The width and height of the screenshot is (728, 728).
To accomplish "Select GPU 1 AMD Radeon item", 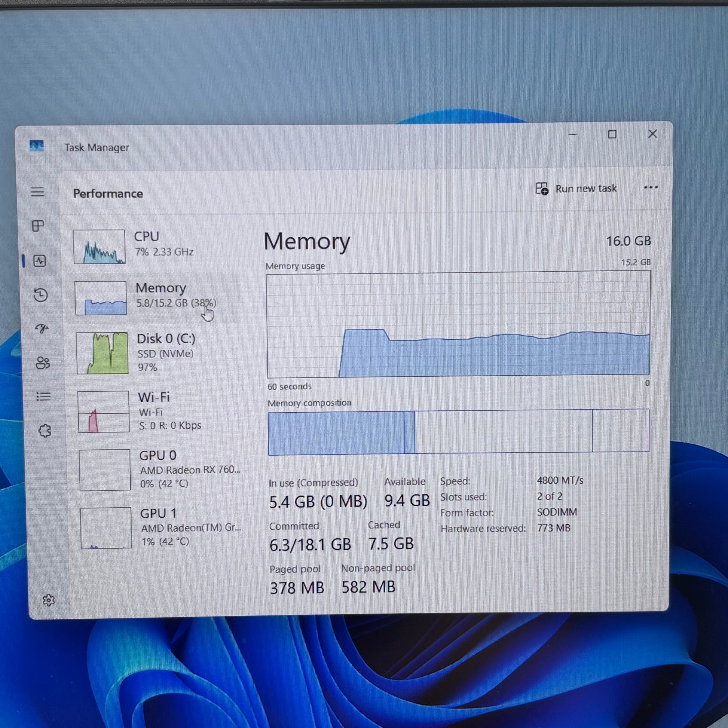I will click(x=161, y=527).
